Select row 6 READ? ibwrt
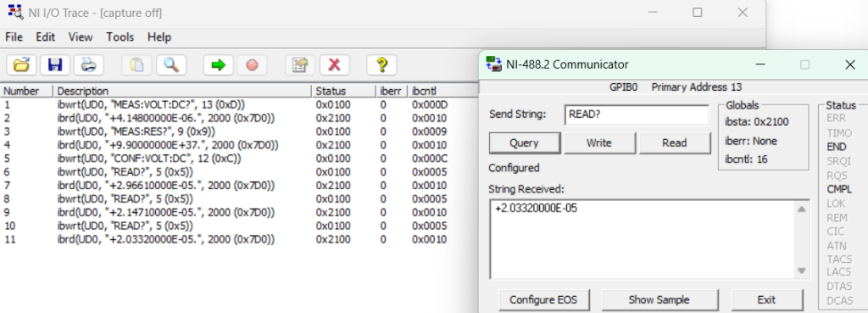The width and height of the screenshot is (868, 313). (x=238, y=171)
